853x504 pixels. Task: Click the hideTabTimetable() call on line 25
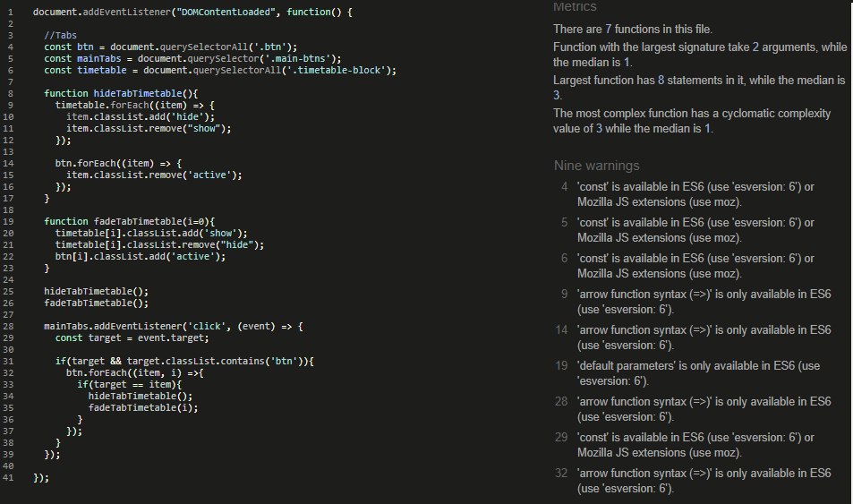click(97, 291)
